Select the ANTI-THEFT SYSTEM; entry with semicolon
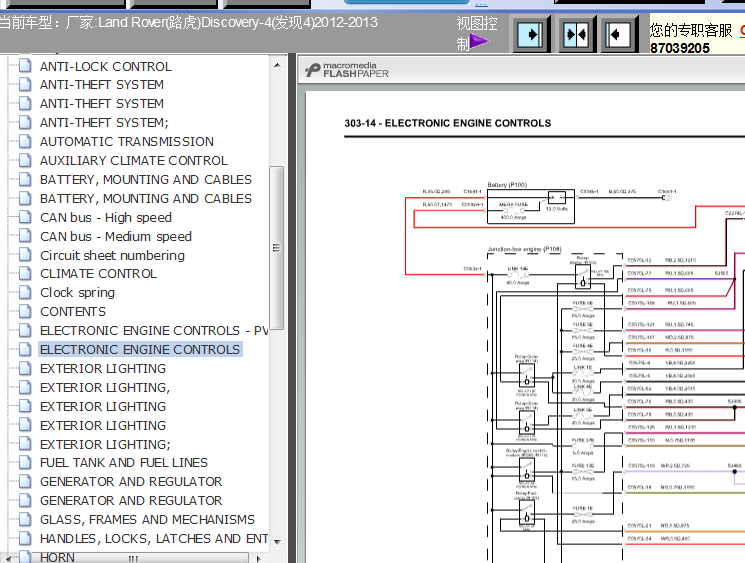 (x=104, y=123)
